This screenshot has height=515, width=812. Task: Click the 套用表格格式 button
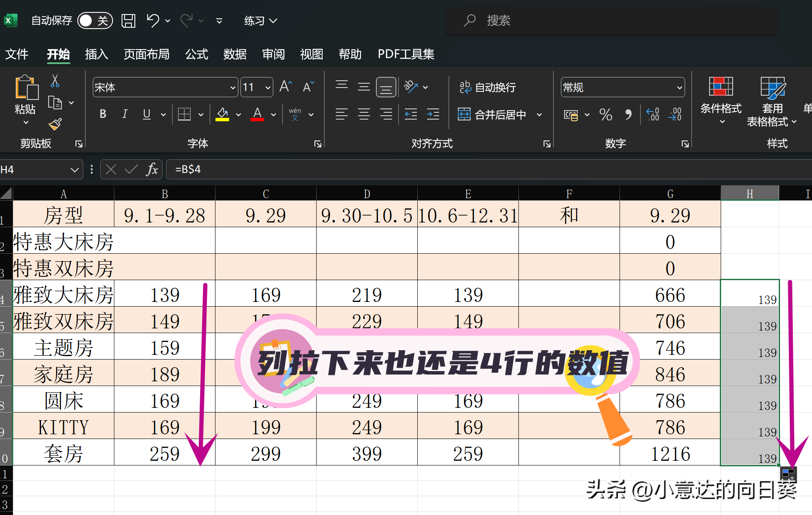click(772, 102)
